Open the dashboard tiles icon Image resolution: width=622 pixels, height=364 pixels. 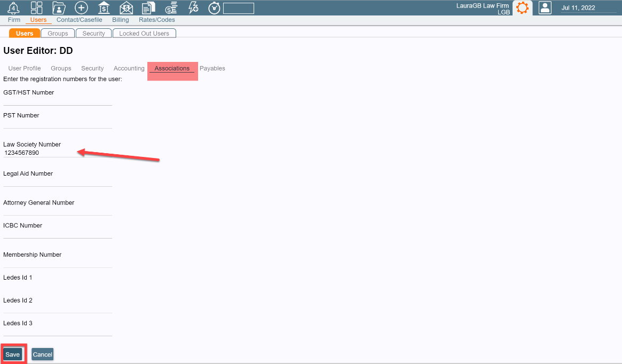point(36,7)
